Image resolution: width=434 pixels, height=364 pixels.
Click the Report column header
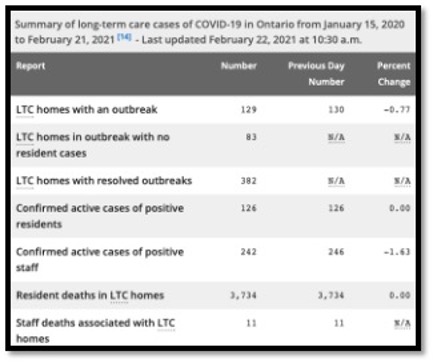click(31, 66)
